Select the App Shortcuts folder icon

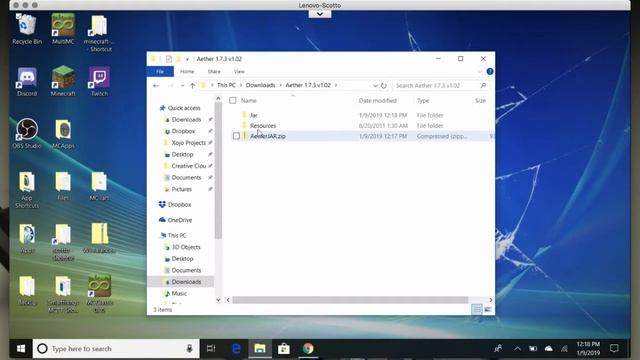click(x=27, y=190)
